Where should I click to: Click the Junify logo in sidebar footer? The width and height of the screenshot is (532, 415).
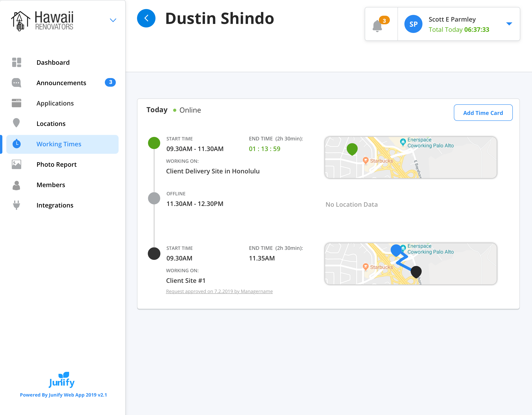62,380
